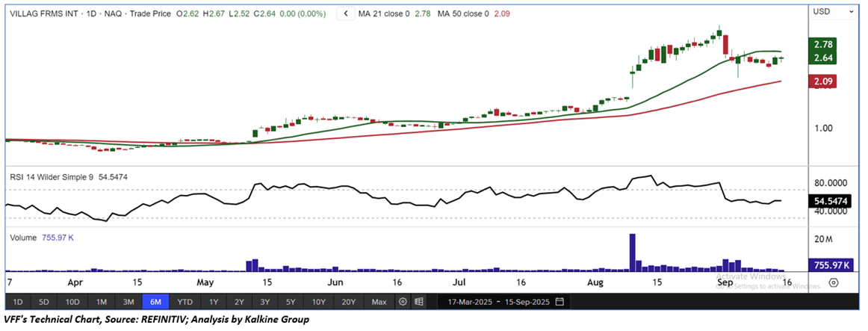Viewport: 868px width, 331px height.
Task: Select the 1M time range
Action: [x=102, y=302]
